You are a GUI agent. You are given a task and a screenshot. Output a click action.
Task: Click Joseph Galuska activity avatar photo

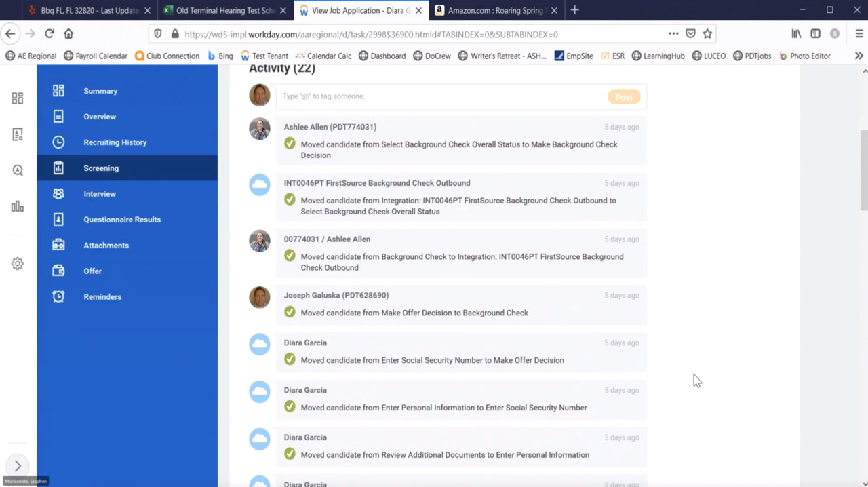point(260,297)
